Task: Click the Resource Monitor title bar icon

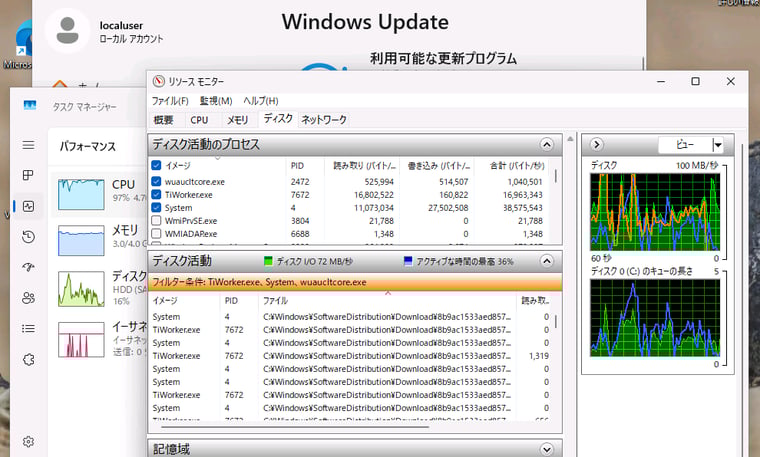Action: click(158, 81)
